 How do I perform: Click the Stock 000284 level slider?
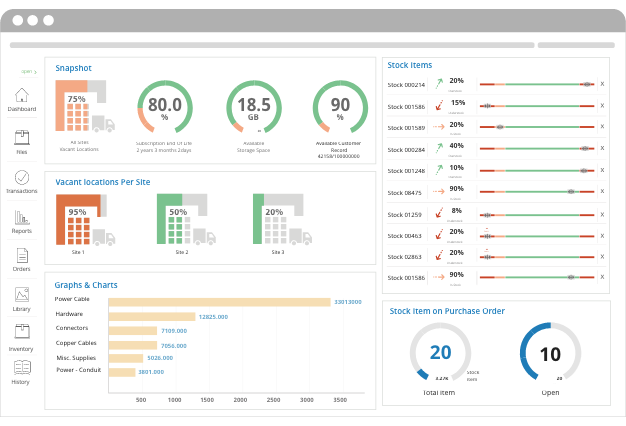(x=536, y=149)
